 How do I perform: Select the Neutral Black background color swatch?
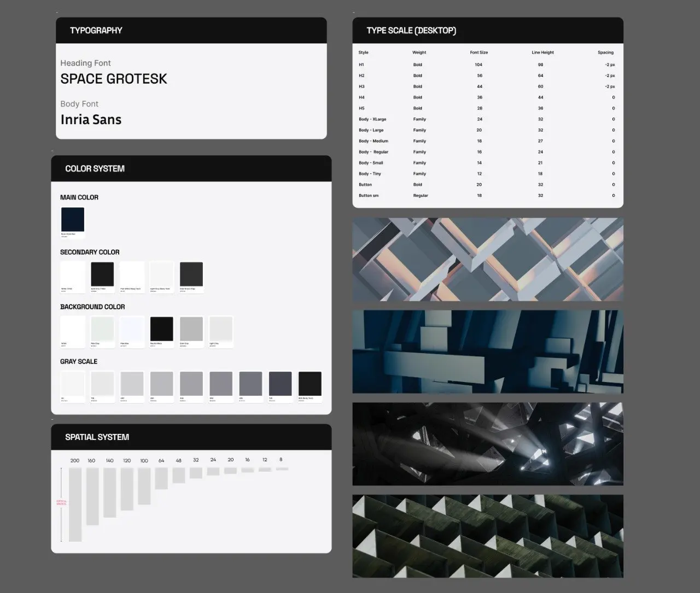coord(161,328)
